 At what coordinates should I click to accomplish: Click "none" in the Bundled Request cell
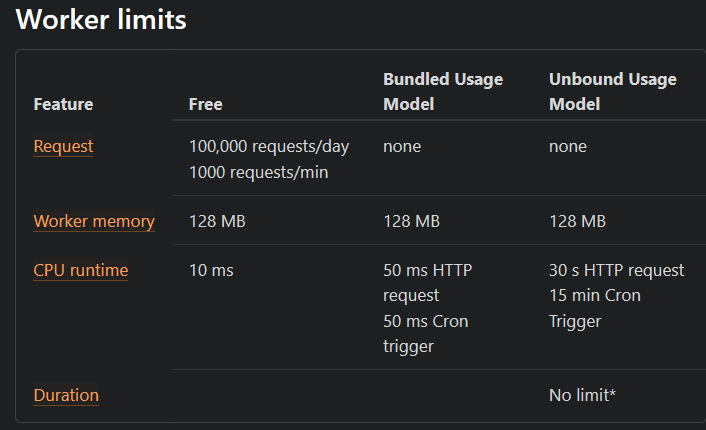pos(402,146)
